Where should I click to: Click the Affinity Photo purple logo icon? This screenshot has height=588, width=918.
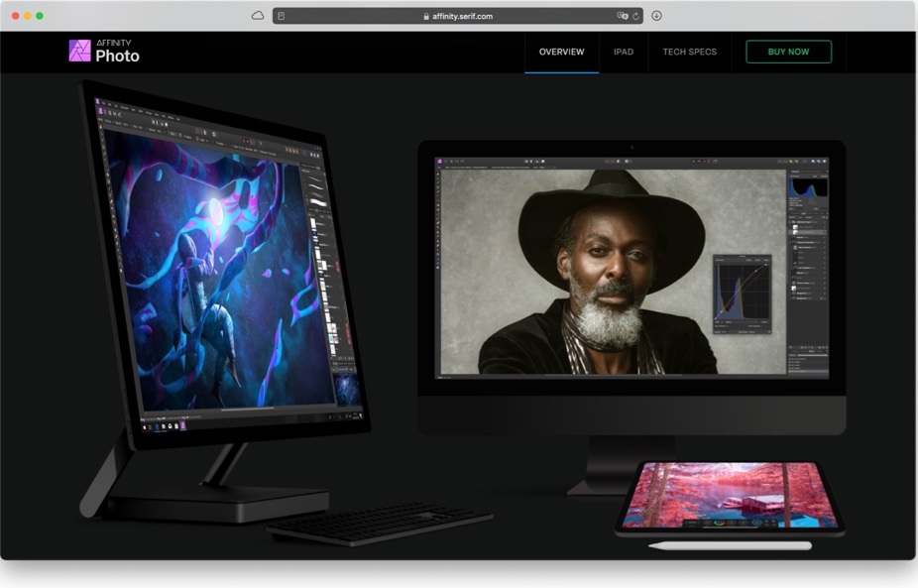[79, 51]
